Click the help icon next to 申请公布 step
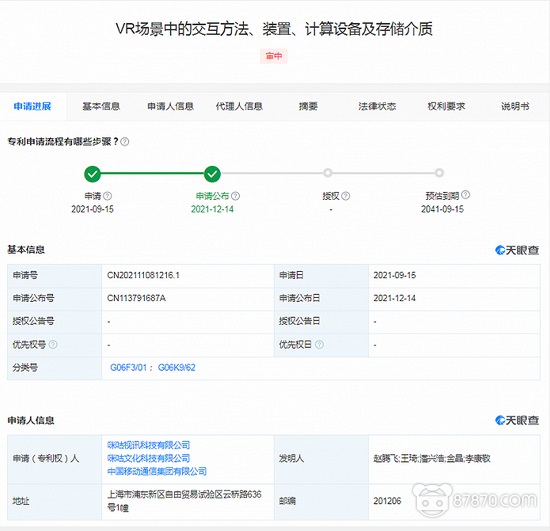Image resolution: width=550 pixels, height=531 pixels. pos(236,196)
